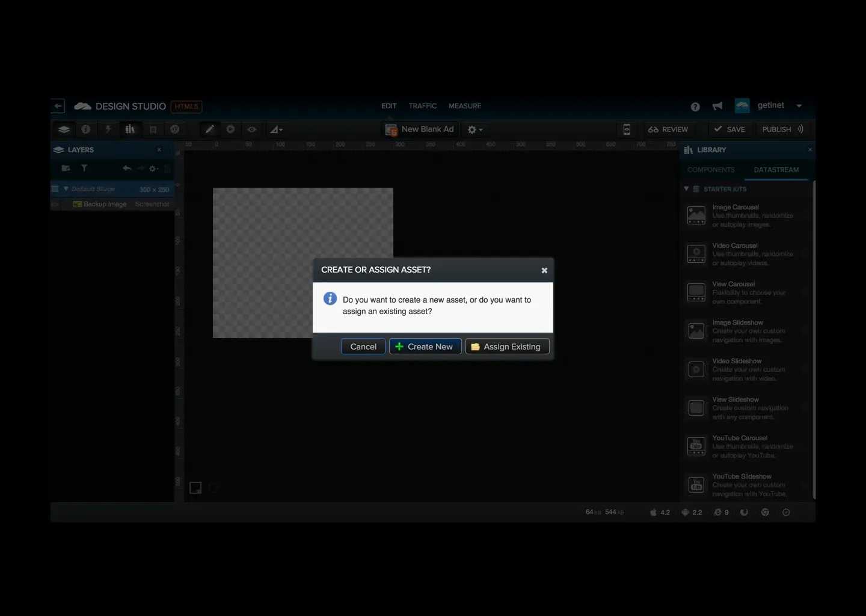Click the undo arrow in Layers
Viewport: 866px width, 616px height.
[126, 168]
